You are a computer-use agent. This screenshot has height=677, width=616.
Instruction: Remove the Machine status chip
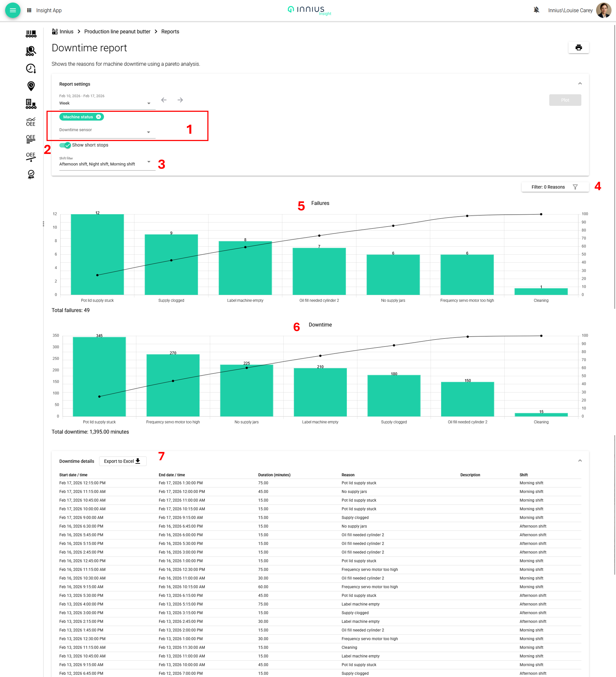point(98,117)
